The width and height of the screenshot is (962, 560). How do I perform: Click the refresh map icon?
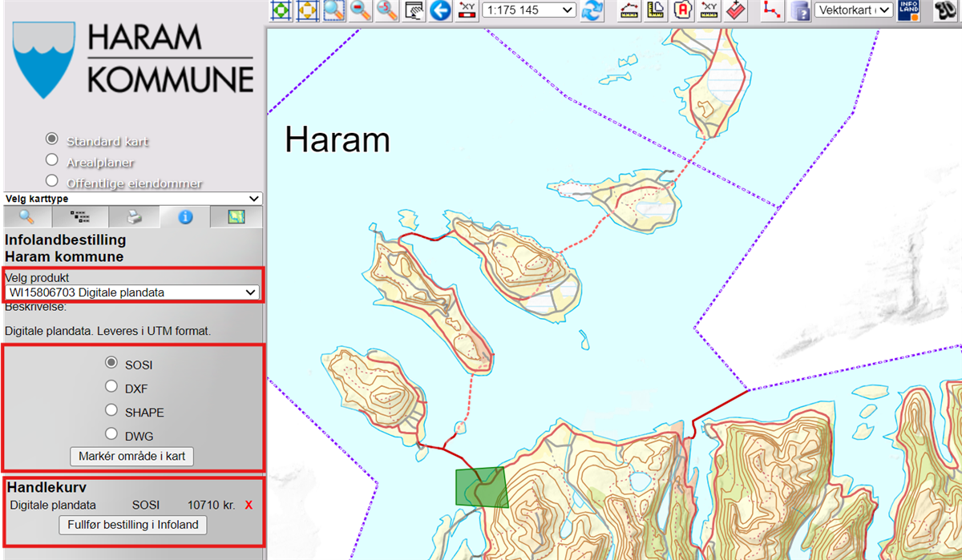[592, 10]
